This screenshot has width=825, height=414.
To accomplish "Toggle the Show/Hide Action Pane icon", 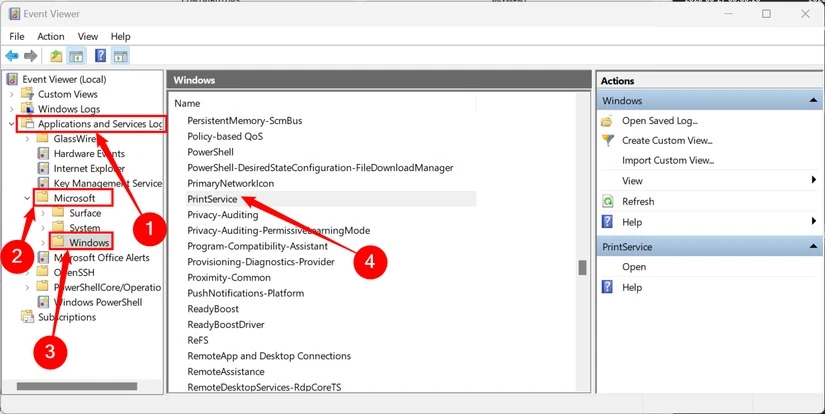I will [121, 56].
